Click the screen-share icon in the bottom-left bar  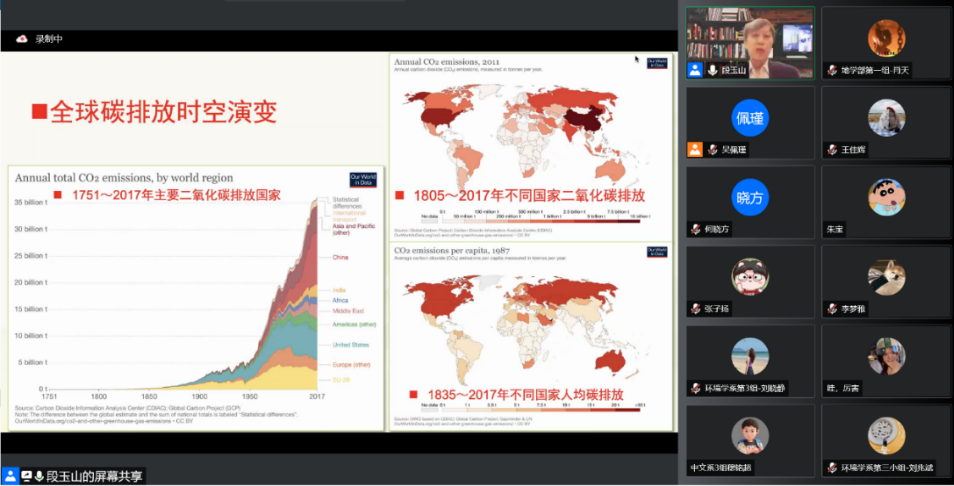click(25, 476)
